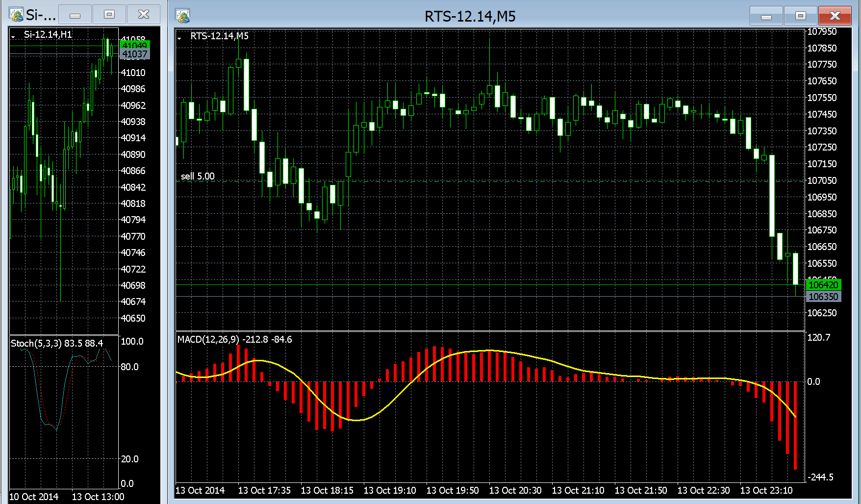Viewport: 861px width, 504px height.
Task: Expand the triangle beside RTS-12.14,M5 chart label
Action: pyautogui.click(x=179, y=38)
